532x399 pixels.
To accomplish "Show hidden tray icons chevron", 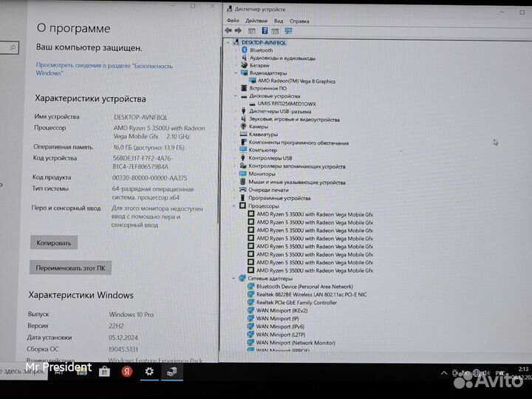I will click(444, 373).
